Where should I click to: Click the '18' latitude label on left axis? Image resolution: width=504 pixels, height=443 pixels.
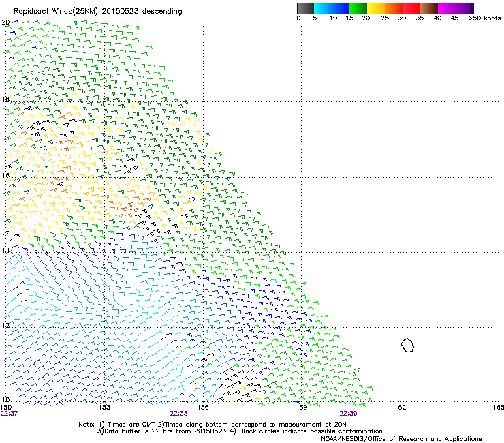5,99
